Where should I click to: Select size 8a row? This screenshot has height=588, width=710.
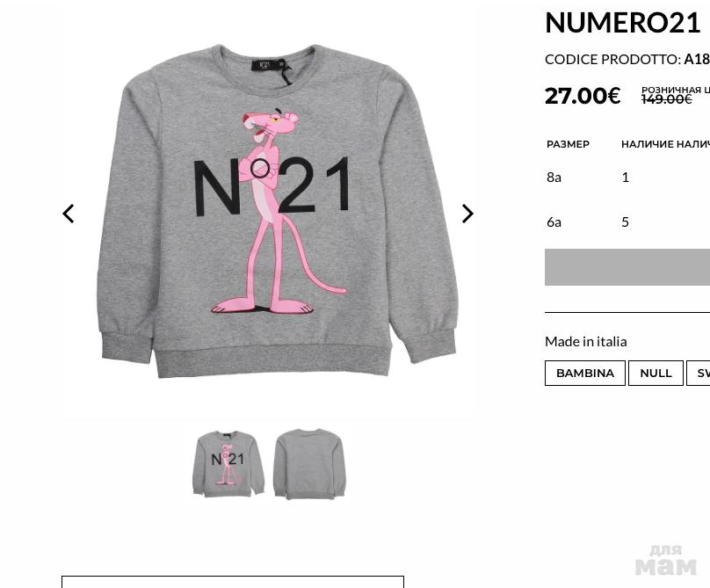(x=627, y=178)
